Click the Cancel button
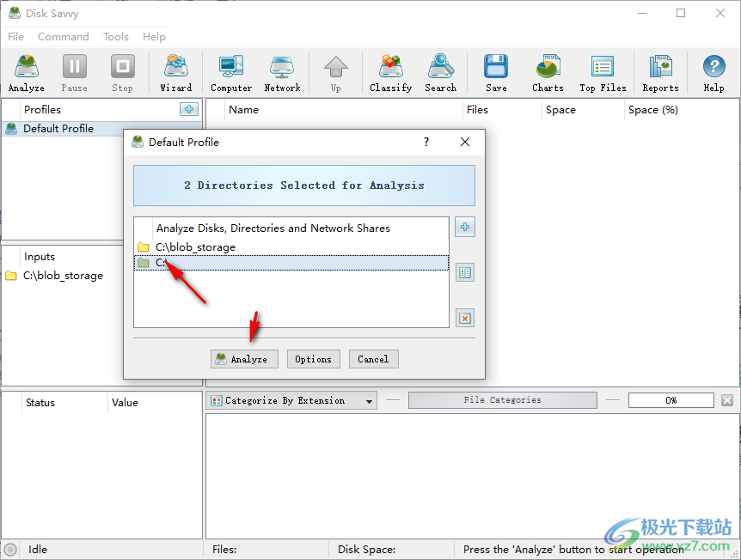Image resolution: width=741 pixels, height=560 pixels. (x=373, y=359)
